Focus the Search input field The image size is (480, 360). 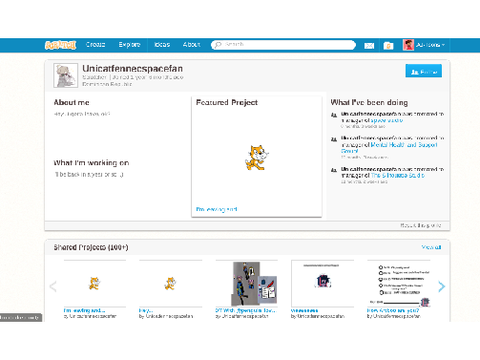[x=283, y=45]
